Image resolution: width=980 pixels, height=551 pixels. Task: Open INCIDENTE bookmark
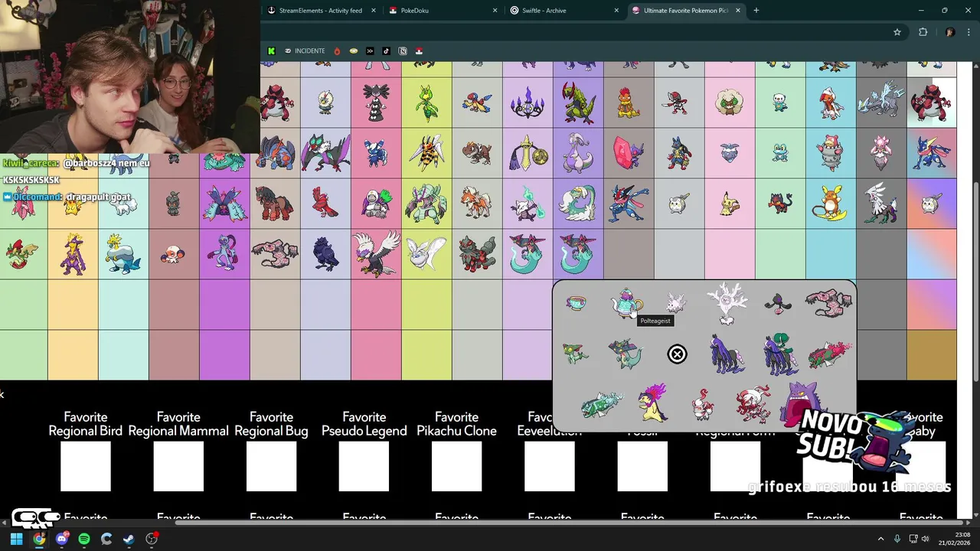click(305, 51)
